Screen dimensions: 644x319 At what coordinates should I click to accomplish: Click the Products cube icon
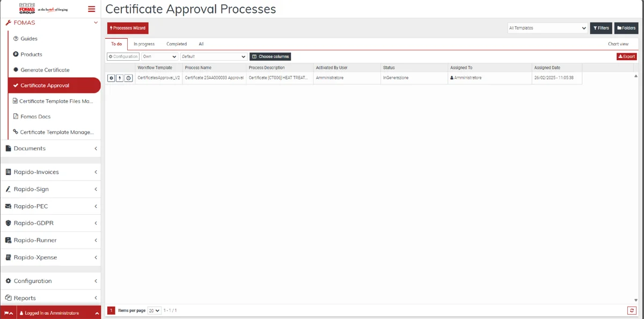(16, 54)
